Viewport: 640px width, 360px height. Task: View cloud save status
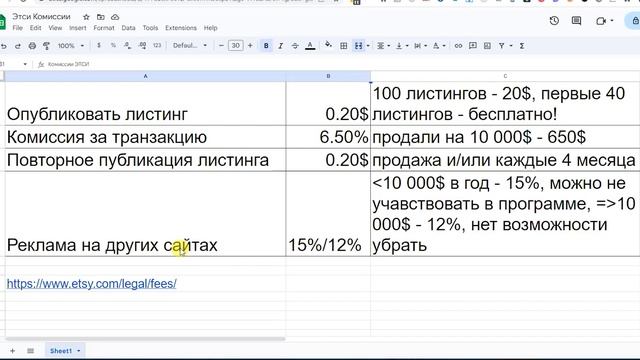[x=115, y=17]
